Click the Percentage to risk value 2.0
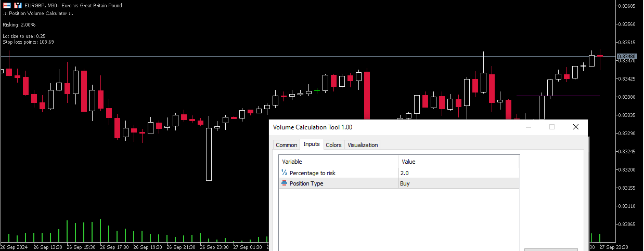The image size is (644, 251). [459, 173]
